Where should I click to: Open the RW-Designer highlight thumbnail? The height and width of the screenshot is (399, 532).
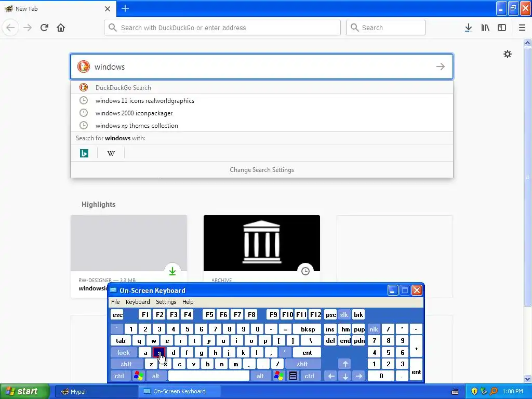[x=129, y=243]
